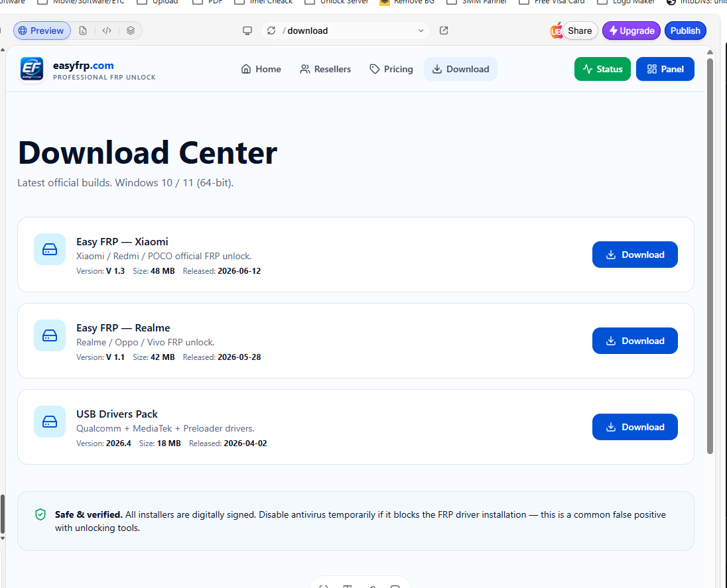Open preview in new tab icon
This screenshot has height=588, width=727.
(444, 30)
